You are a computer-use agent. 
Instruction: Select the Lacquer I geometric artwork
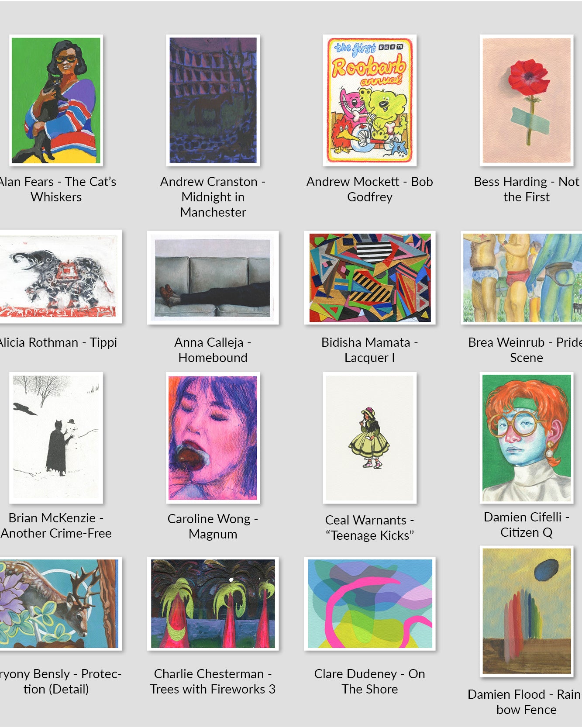coord(369,278)
